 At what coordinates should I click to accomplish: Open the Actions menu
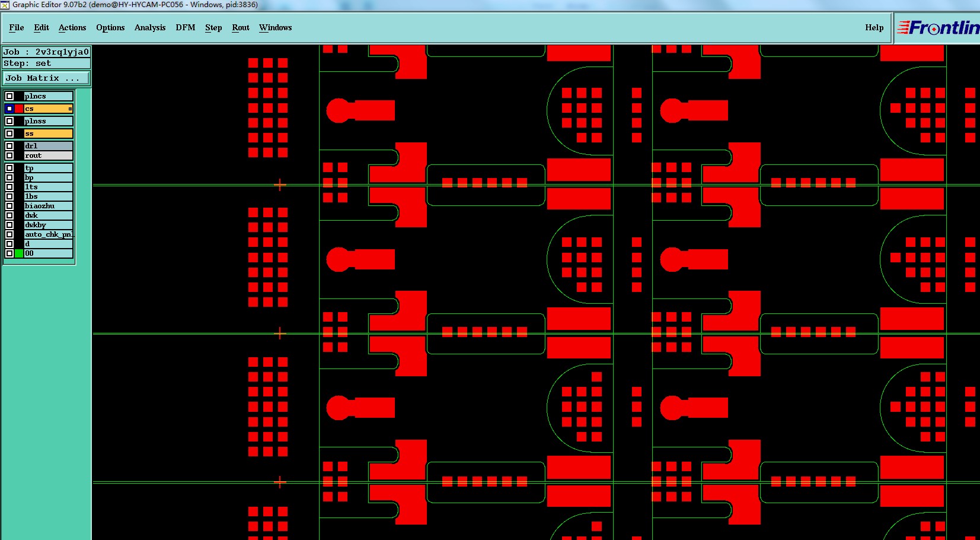(72, 27)
